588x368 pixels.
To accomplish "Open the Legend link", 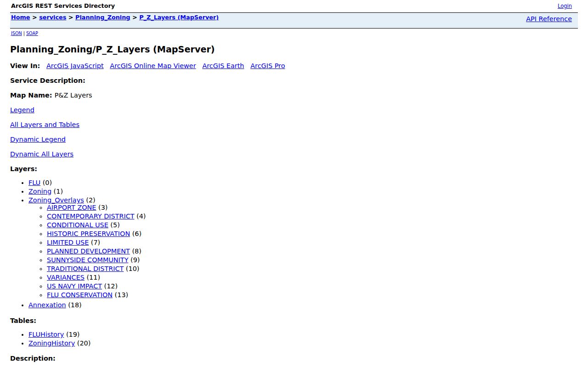I will pyautogui.click(x=22, y=110).
